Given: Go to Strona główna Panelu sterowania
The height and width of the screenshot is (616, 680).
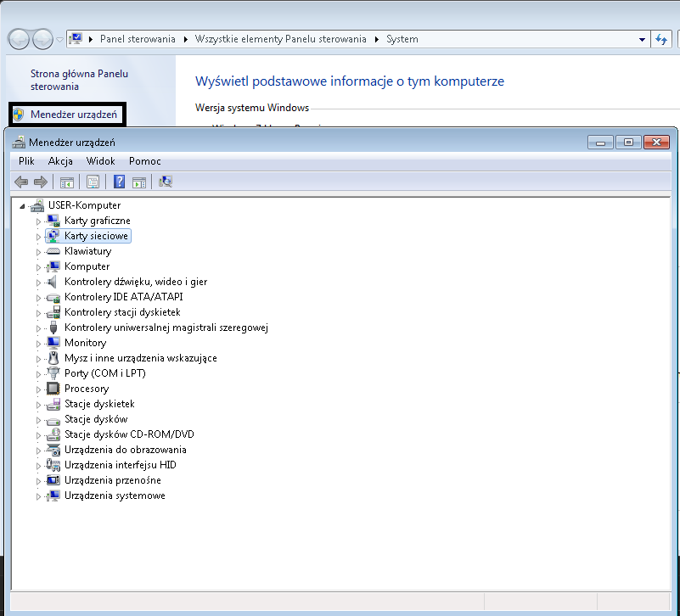Looking at the screenshot, I should point(79,80).
